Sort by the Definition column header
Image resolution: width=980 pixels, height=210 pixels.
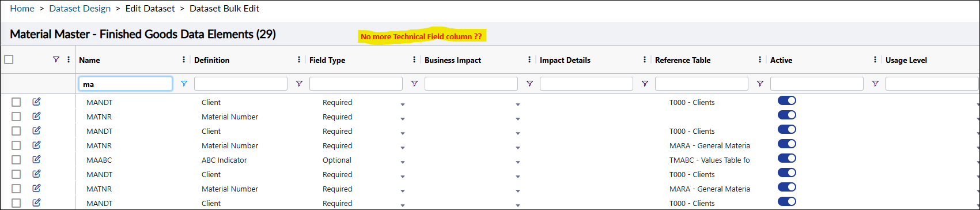pos(212,60)
